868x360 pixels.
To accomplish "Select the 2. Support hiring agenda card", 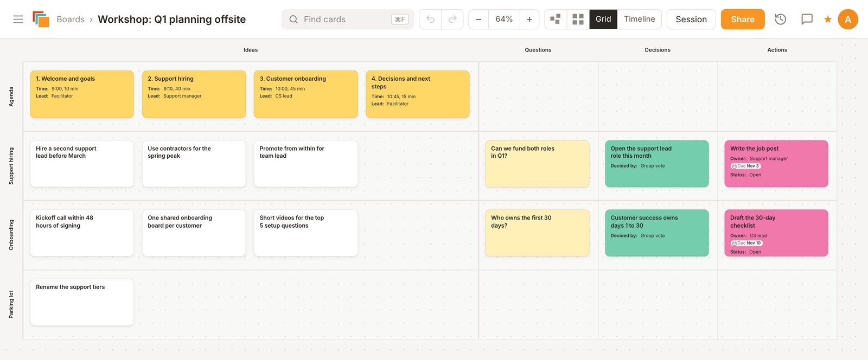I will (x=194, y=94).
